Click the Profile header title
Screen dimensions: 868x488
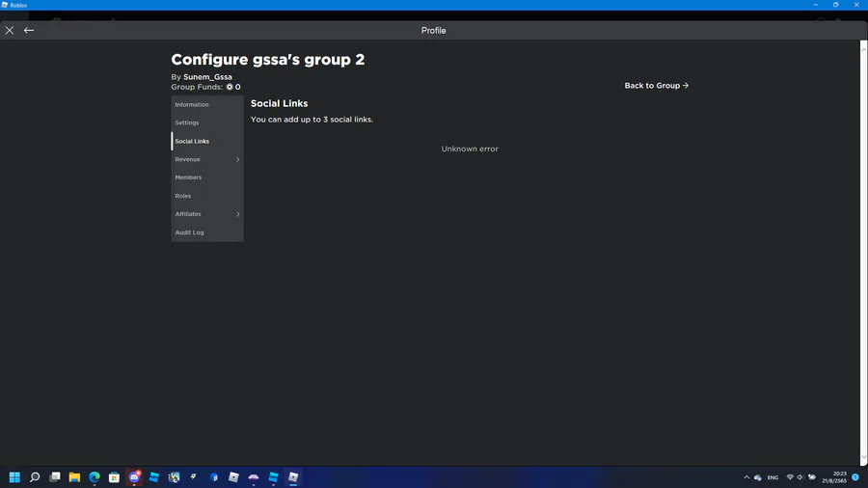click(x=433, y=31)
